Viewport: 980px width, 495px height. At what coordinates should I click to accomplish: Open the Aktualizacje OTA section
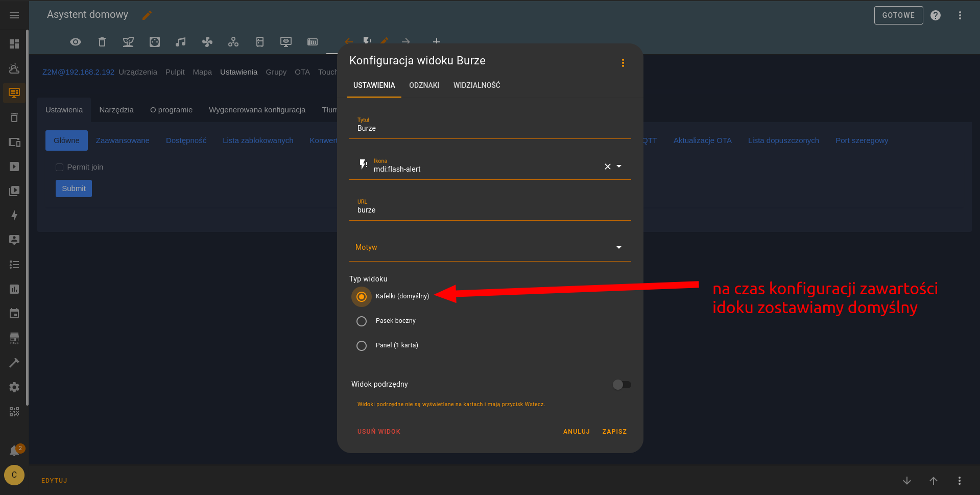point(703,140)
